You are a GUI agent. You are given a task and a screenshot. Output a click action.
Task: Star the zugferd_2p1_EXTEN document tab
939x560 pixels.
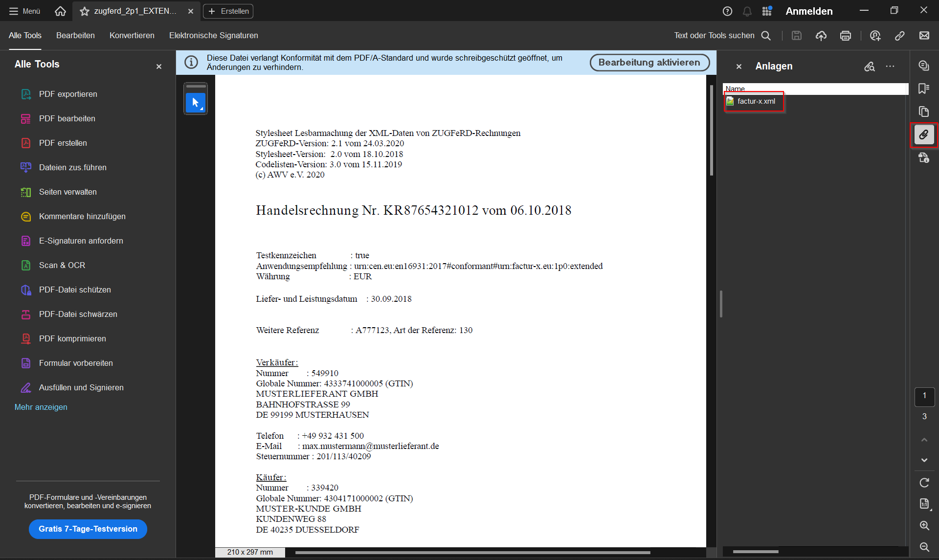85,11
